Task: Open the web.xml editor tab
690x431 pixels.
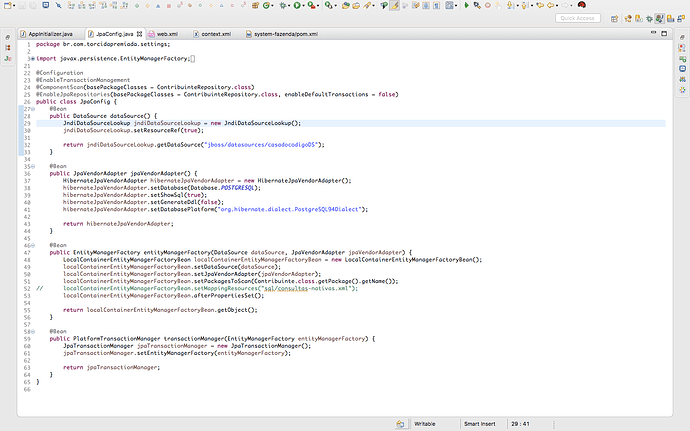Action: pos(168,34)
